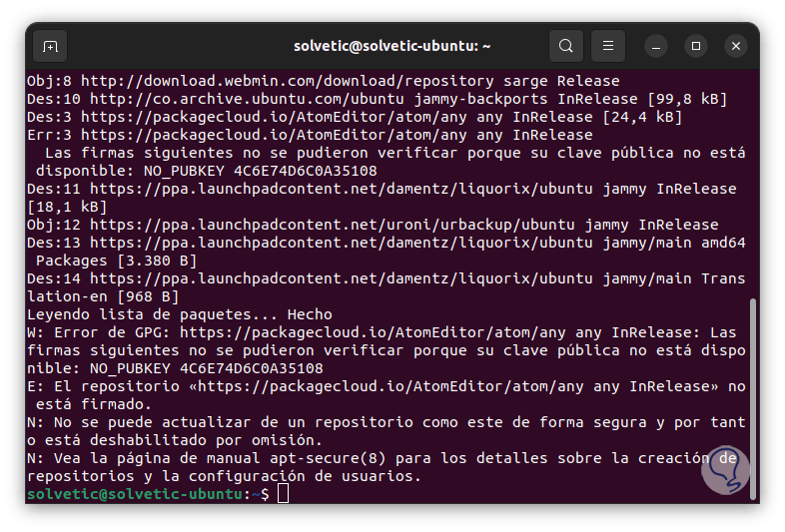Click packagecloud URL on the Des:3 line
This screenshot has height=532, width=785.
(x=274, y=117)
